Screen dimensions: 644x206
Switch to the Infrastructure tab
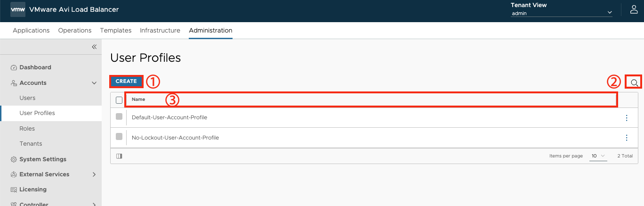(160, 30)
